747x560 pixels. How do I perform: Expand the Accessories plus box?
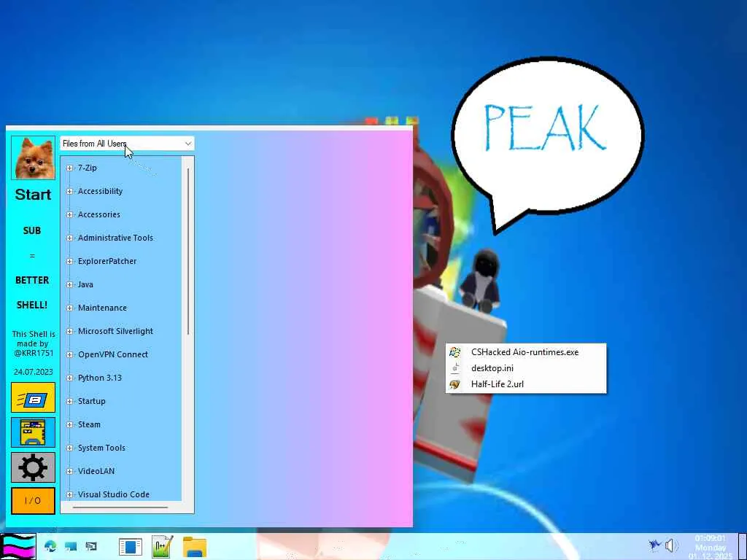point(69,214)
